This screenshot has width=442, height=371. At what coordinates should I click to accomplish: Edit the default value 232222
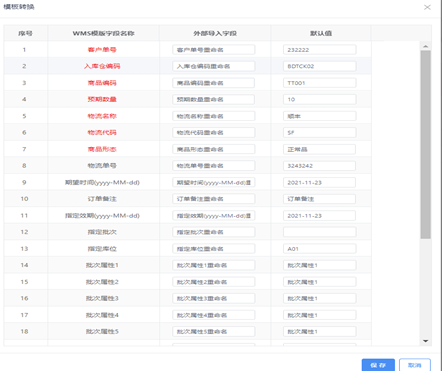(x=320, y=50)
